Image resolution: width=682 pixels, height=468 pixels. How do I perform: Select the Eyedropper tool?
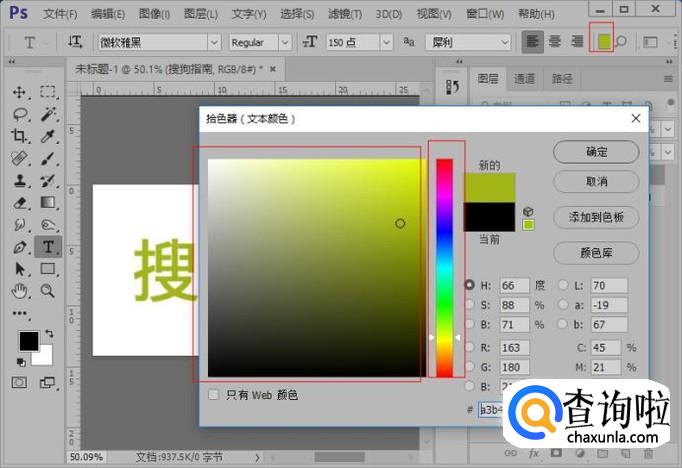coord(48,136)
